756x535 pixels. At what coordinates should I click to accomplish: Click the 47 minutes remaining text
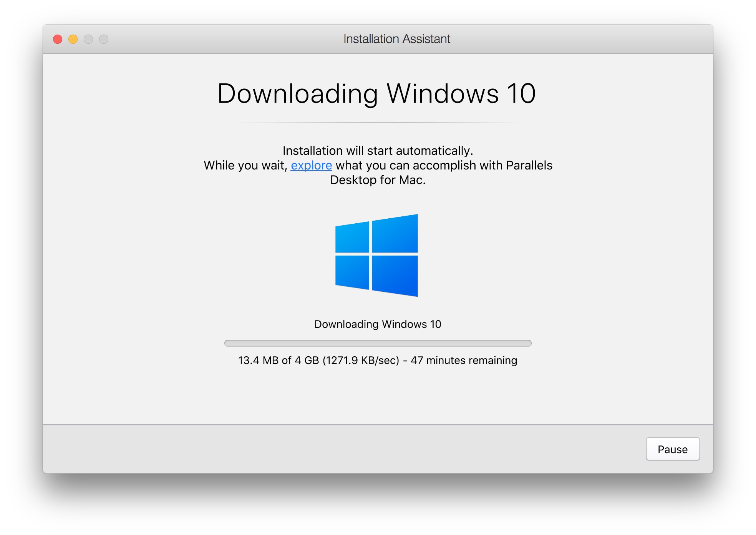tap(464, 360)
